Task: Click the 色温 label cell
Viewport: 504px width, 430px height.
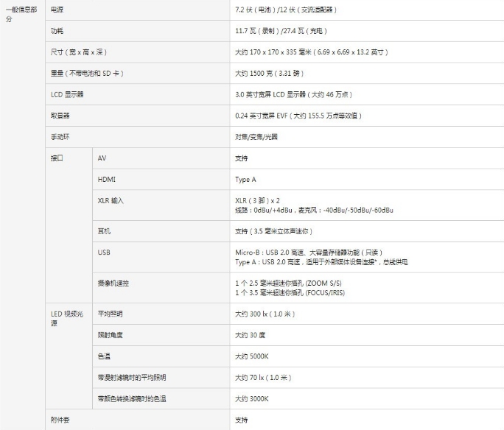Action: 104,356
